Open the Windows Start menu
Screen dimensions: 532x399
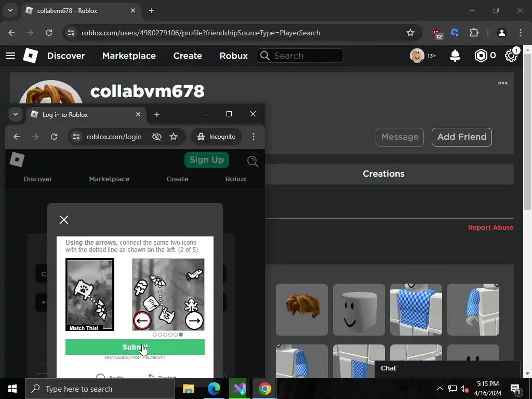[12, 389]
